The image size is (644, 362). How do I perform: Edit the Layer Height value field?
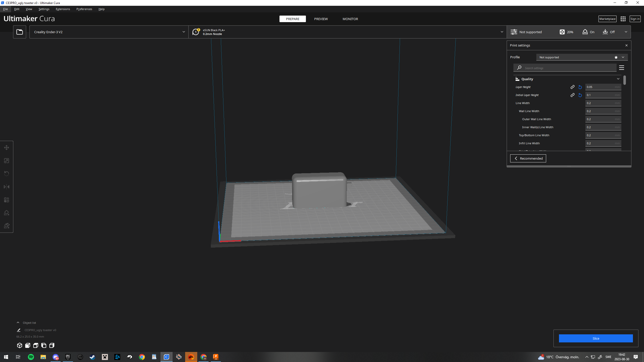(603, 87)
